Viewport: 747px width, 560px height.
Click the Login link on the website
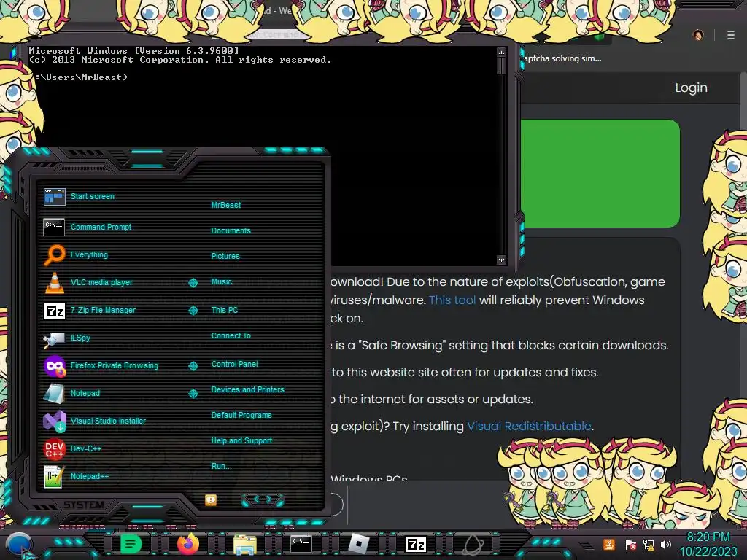(692, 87)
